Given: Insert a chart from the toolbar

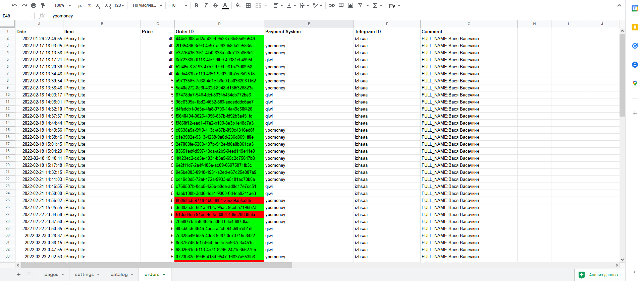Looking at the screenshot, I should pyautogui.click(x=351, y=5).
